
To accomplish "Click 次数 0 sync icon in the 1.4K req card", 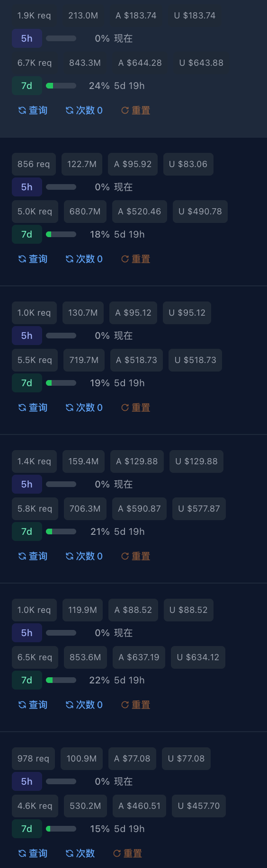I will (69, 556).
